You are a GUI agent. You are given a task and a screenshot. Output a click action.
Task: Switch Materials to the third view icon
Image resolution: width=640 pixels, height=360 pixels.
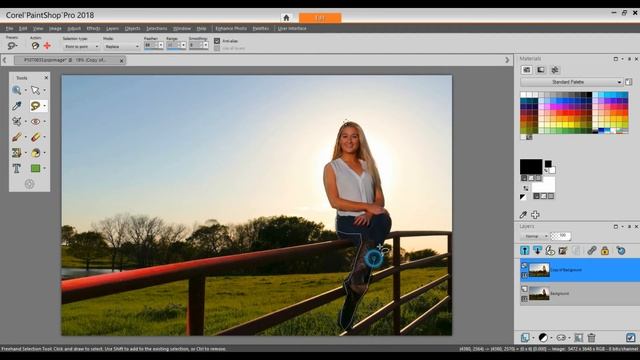555,70
